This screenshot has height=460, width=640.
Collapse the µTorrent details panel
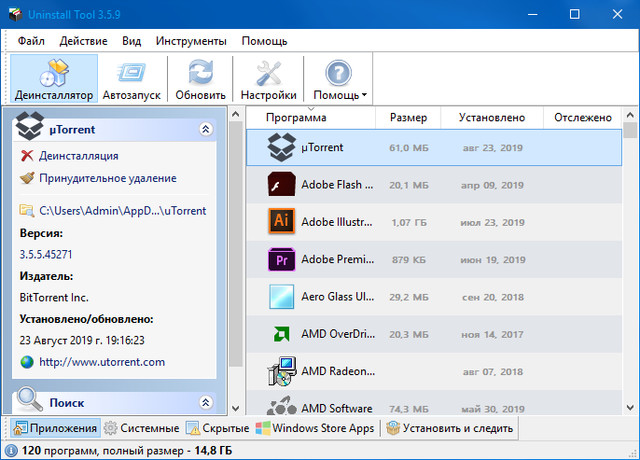tap(206, 129)
